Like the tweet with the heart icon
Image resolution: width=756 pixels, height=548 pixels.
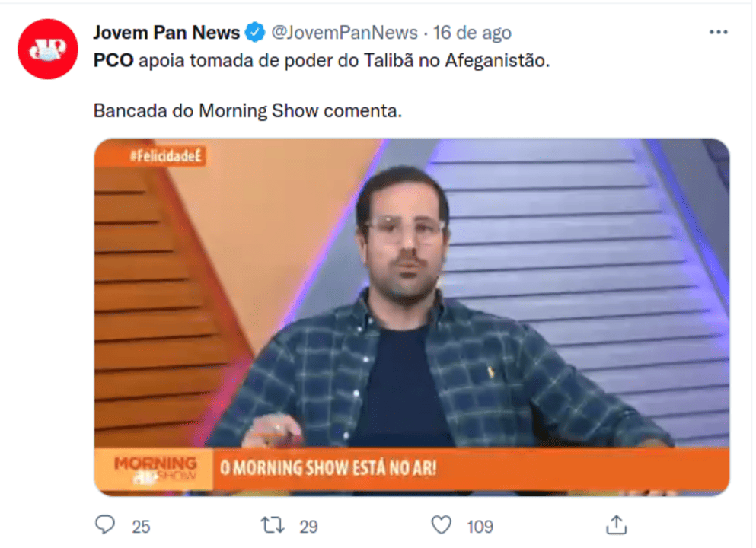[x=441, y=525]
